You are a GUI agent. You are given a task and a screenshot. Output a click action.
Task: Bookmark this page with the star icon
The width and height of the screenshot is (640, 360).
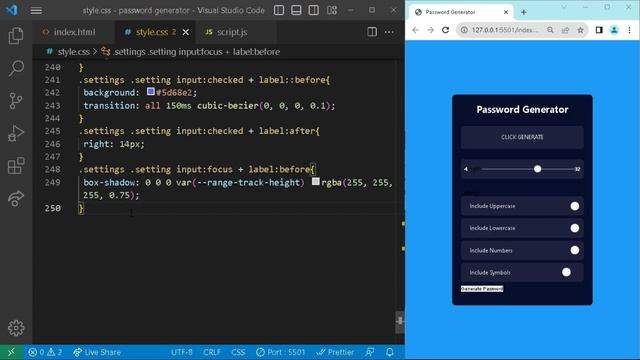click(x=580, y=30)
